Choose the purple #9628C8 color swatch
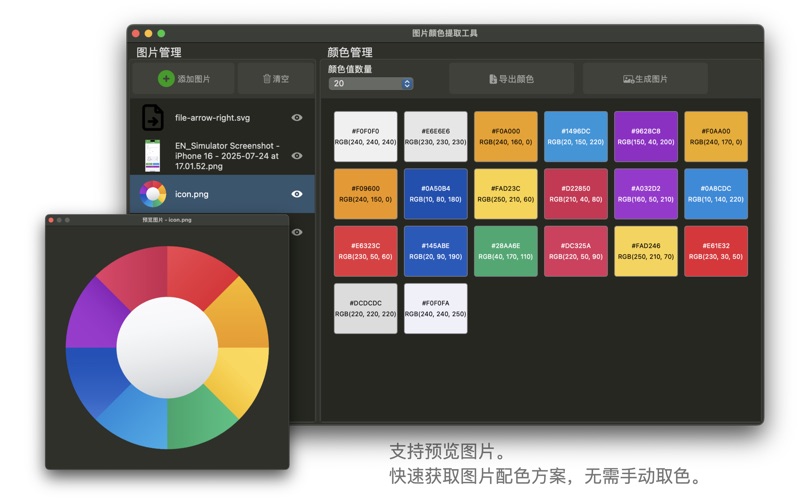The width and height of the screenshot is (800, 500). [x=645, y=136]
